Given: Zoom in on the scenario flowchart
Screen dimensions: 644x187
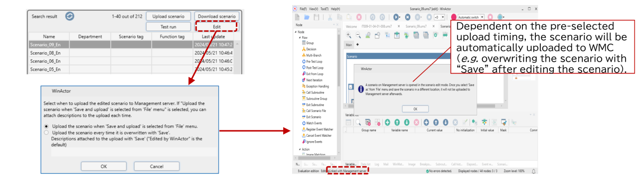Looking at the screenshot, I should click(348, 35).
